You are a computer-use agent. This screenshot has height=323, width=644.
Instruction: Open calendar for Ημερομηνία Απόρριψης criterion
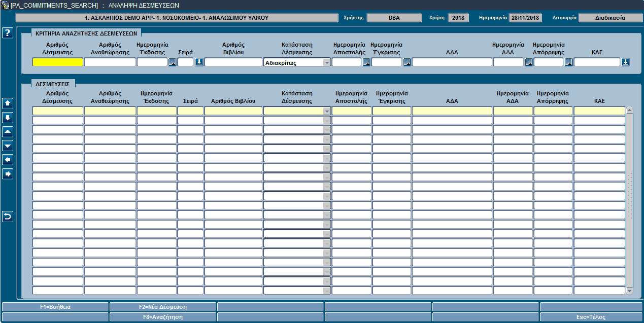(x=568, y=62)
